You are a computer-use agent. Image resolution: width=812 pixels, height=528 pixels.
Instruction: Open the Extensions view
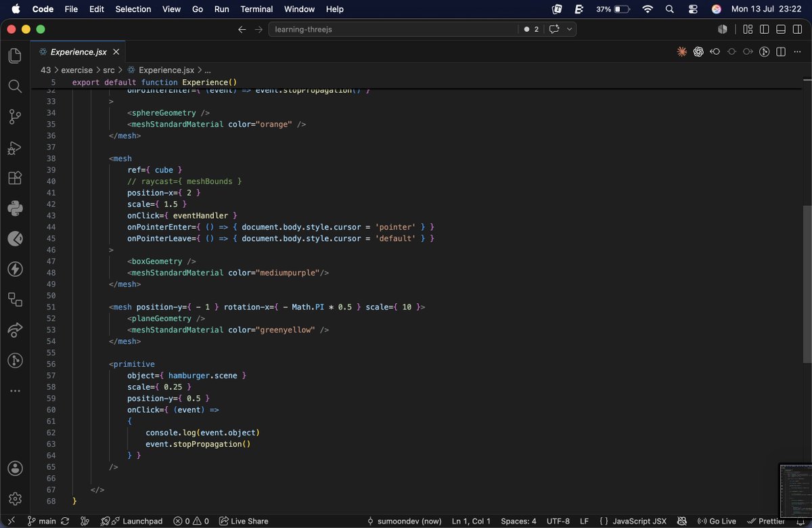pyautogui.click(x=15, y=178)
